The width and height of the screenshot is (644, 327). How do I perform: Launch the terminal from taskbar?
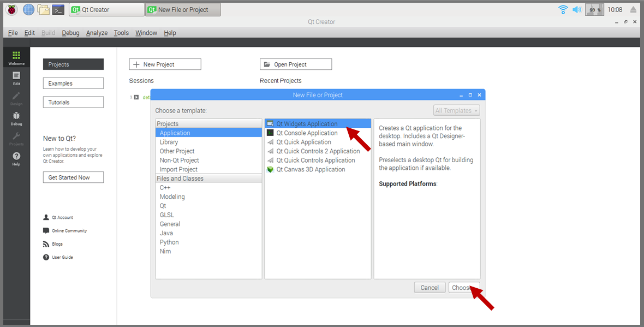58,9
